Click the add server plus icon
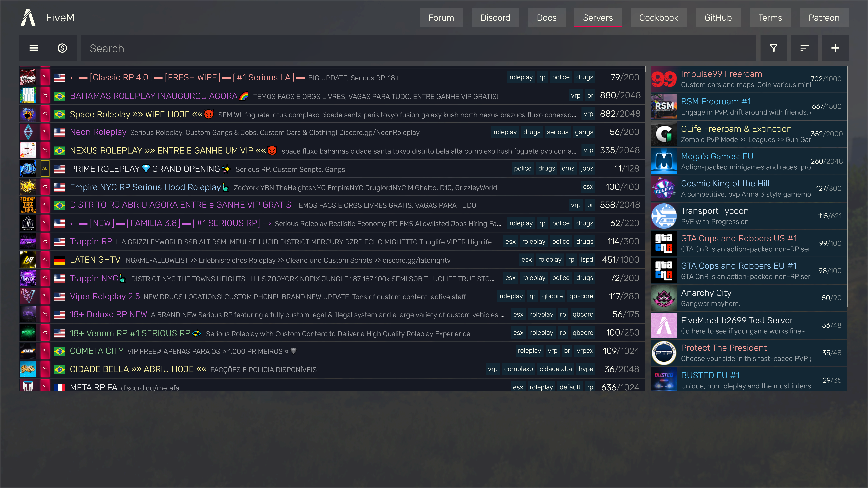Image resolution: width=868 pixels, height=488 pixels. click(x=835, y=48)
